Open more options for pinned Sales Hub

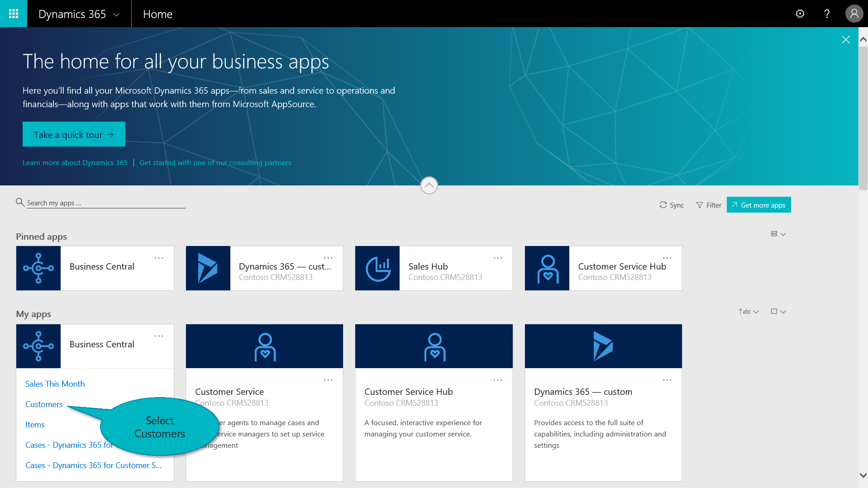click(498, 258)
